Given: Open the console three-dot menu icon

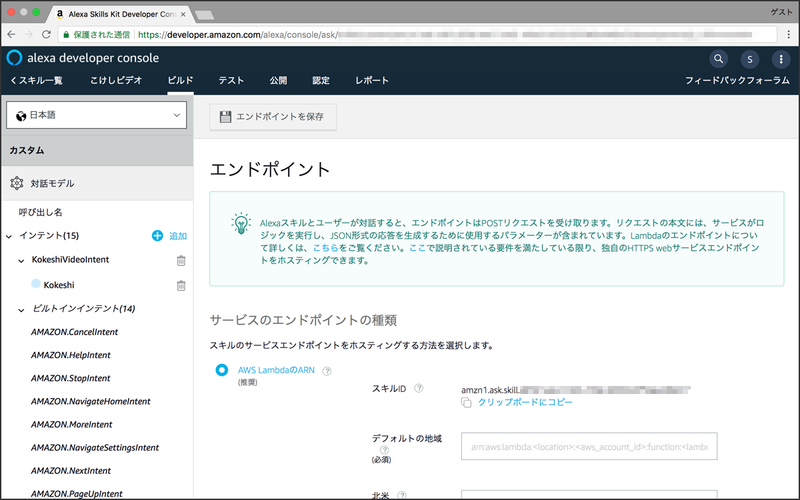Looking at the screenshot, I should click(781, 59).
